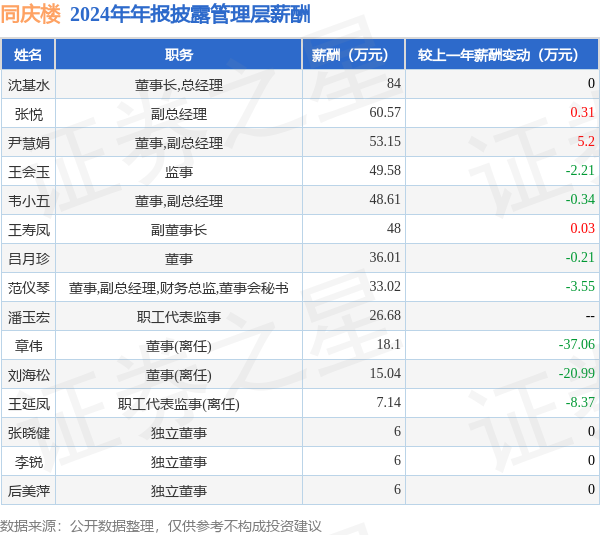Select the name 章伟
Image resolution: width=600 pixels, height=535 pixels.
29,346
